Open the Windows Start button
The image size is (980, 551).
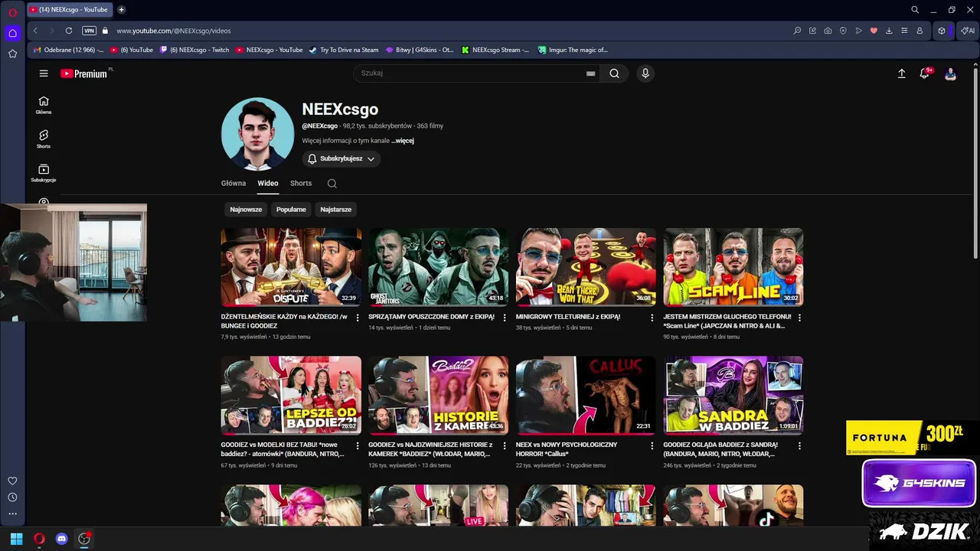click(x=16, y=539)
